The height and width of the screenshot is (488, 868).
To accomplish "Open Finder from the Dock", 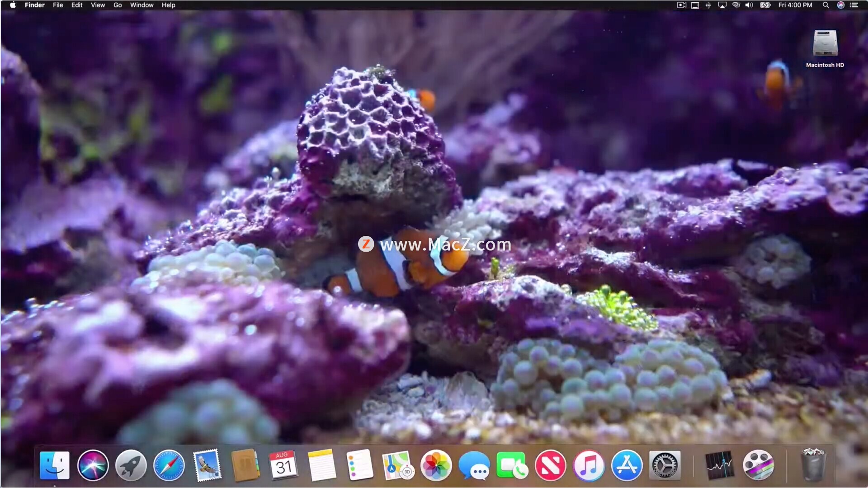I will click(x=55, y=465).
